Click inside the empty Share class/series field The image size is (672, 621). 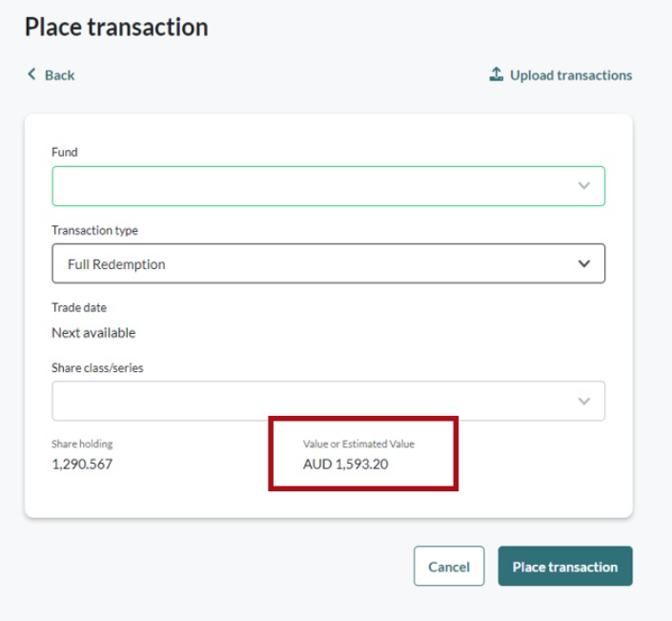[x=305, y=402]
